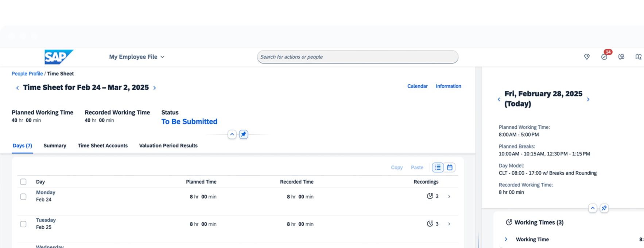The width and height of the screenshot is (644, 248).
Task: Click the search for actions or people field
Action: (357, 57)
